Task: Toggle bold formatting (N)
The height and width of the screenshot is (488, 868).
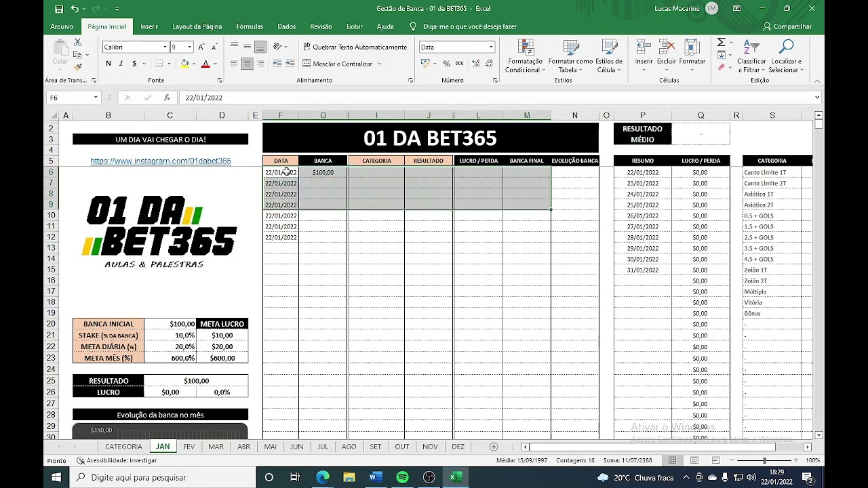Action: 108,64
